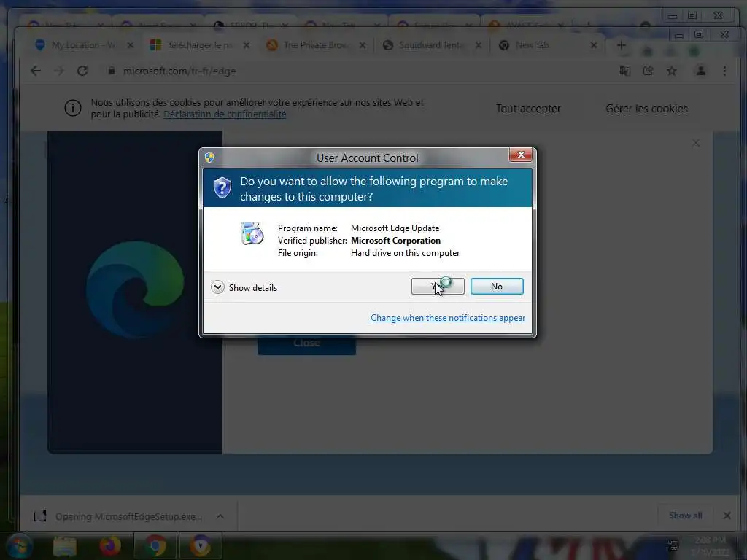Open Chrome from the taskbar
This screenshot has height=560, width=747.
[155, 545]
